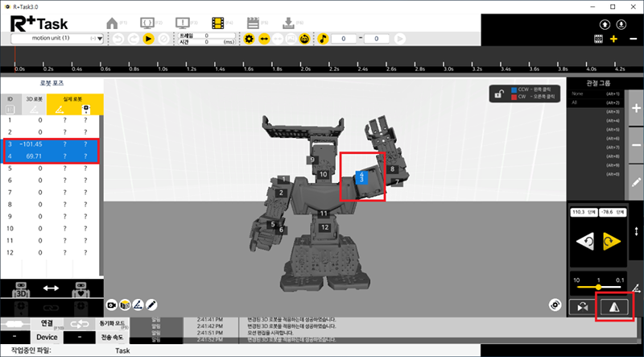Click the home icon in top navigation

click(112, 22)
